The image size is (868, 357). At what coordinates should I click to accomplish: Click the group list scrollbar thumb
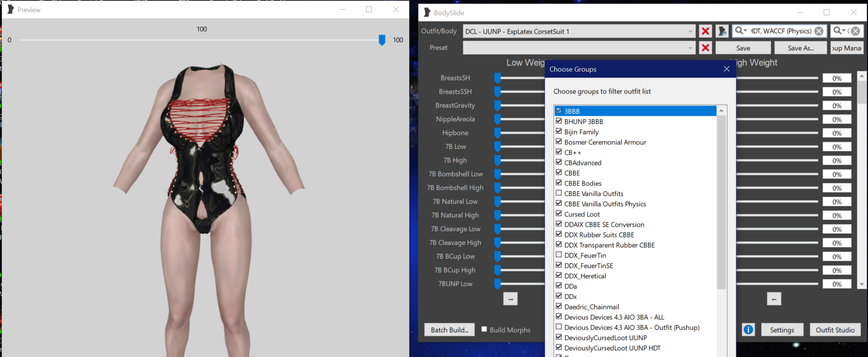pyautogui.click(x=721, y=202)
